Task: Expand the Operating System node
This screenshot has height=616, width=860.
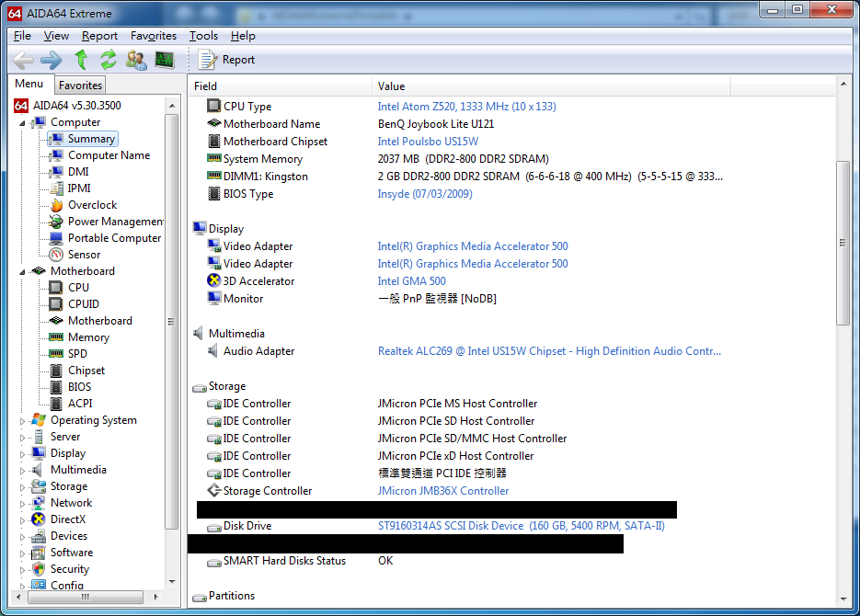Action: 22,421
